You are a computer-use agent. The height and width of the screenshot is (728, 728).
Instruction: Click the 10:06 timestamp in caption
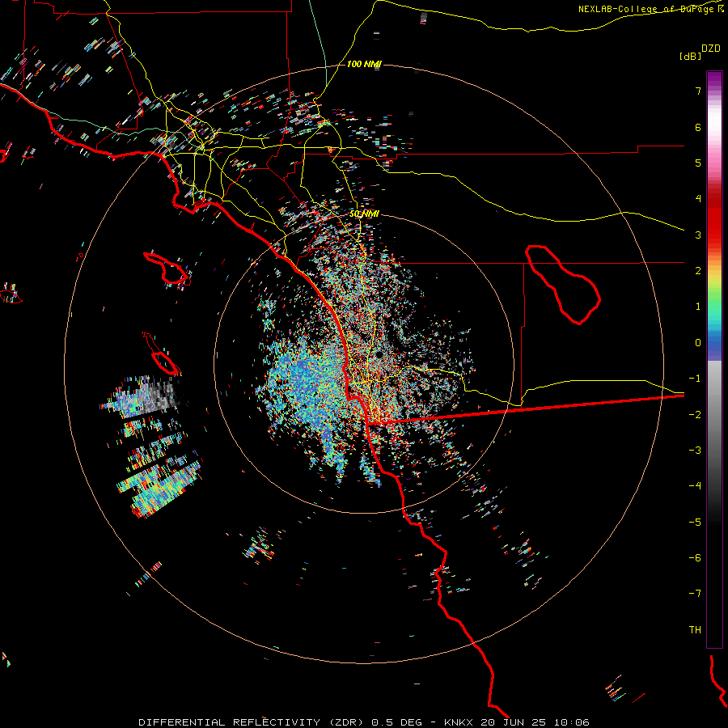(572, 722)
